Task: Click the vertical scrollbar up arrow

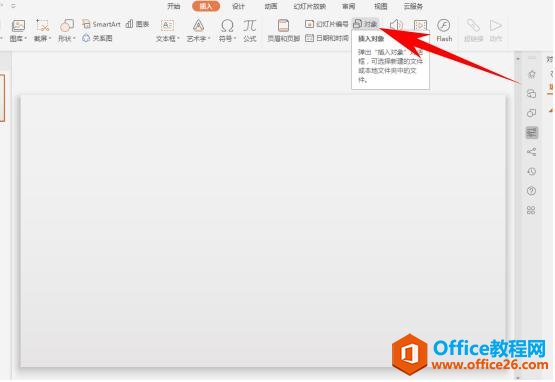Action: point(518,58)
